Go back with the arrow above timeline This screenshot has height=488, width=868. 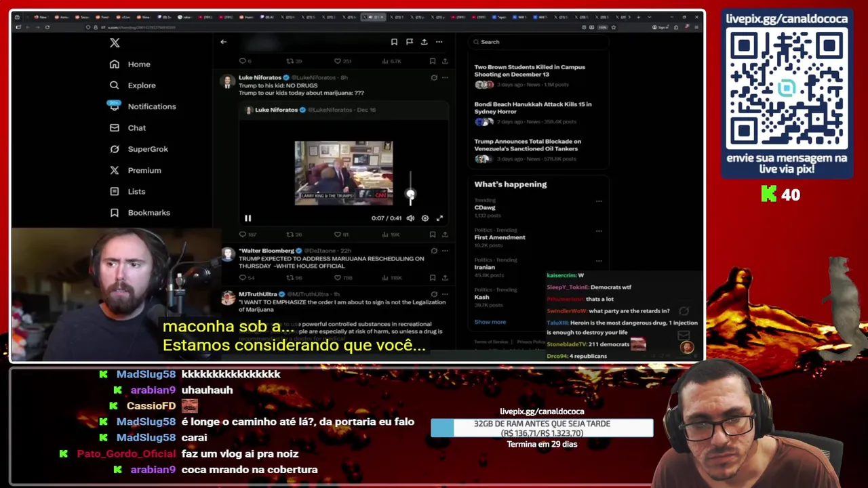click(x=223, y=42)
